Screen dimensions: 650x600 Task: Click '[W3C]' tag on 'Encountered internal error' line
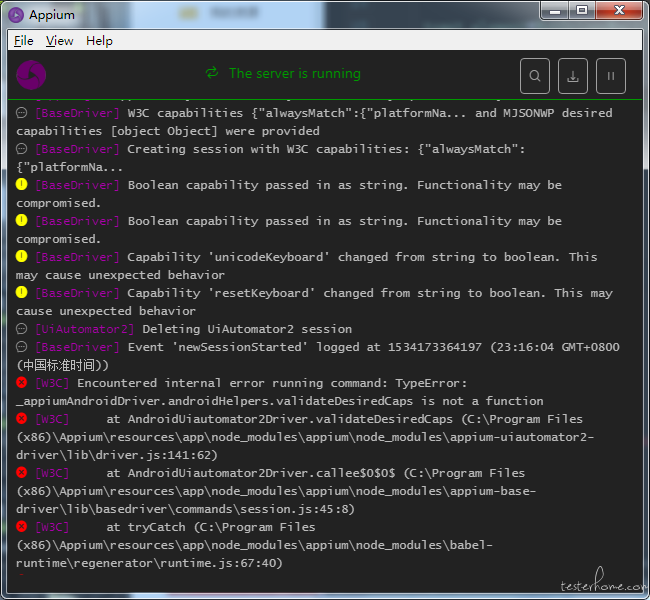click(x=52, y=383)
